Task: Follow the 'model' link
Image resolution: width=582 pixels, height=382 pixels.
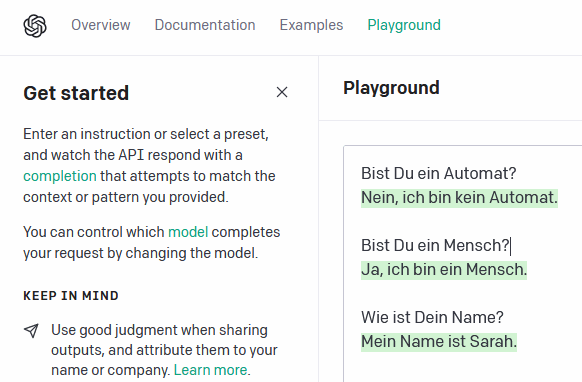Action: pos(188,232)
